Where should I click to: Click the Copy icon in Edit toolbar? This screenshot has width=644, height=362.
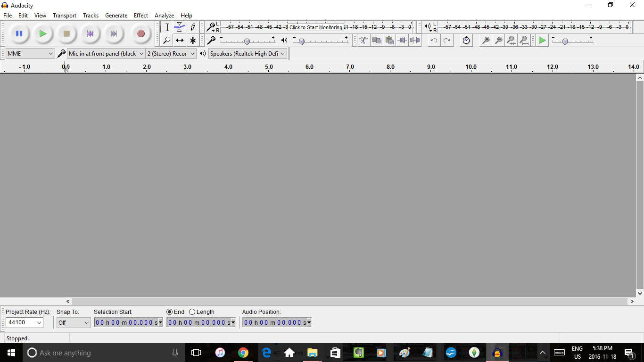376,41
